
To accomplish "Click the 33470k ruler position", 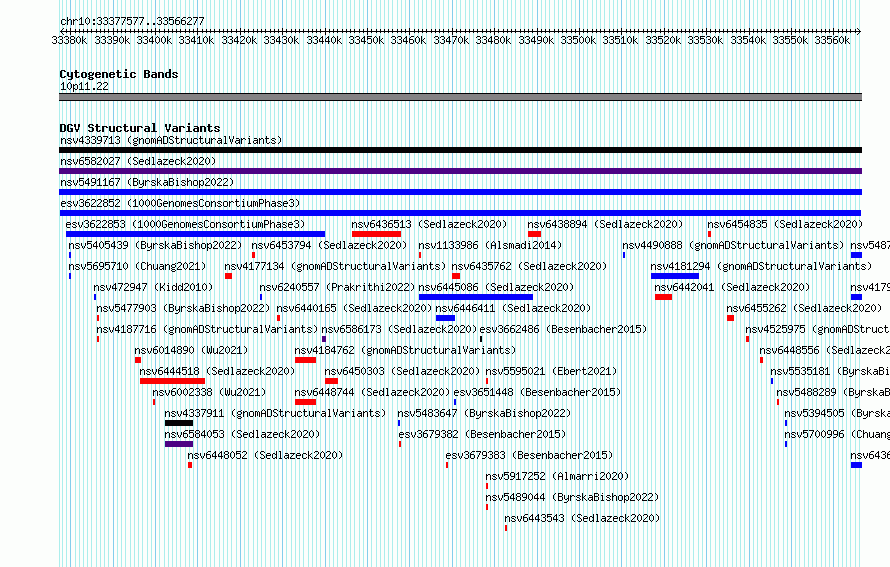I will (451, 40).
